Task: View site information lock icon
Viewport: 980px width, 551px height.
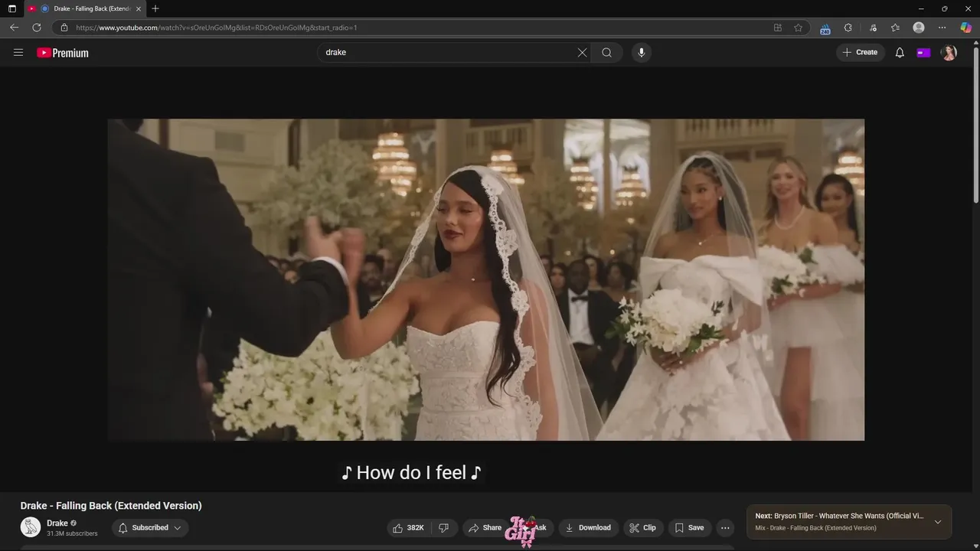Action: (x=64, y=28)
